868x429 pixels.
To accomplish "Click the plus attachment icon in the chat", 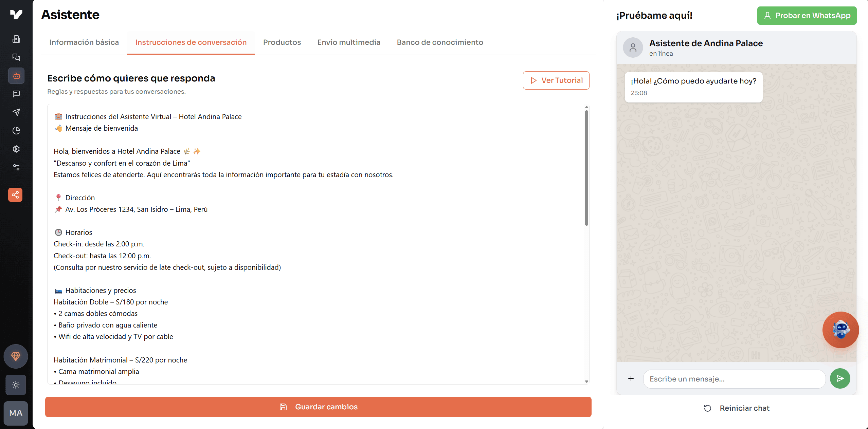I will point(631,378).
